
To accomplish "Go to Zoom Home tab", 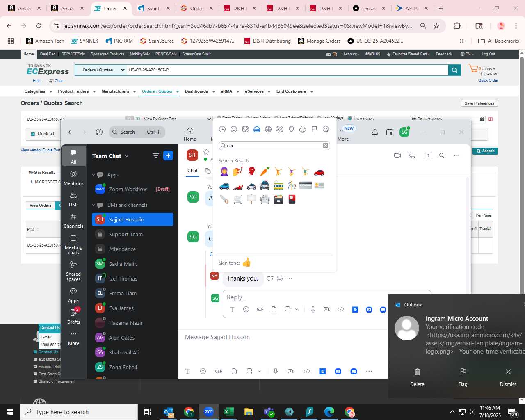I will coord(190,134).
